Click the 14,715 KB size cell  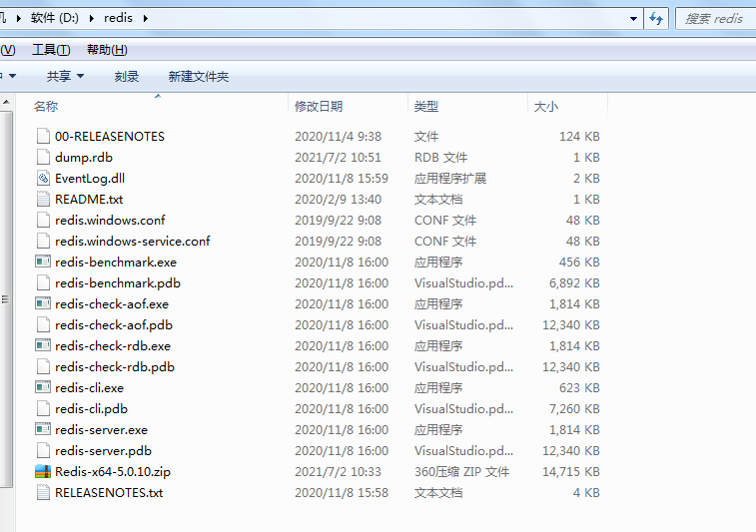[571, 472]
